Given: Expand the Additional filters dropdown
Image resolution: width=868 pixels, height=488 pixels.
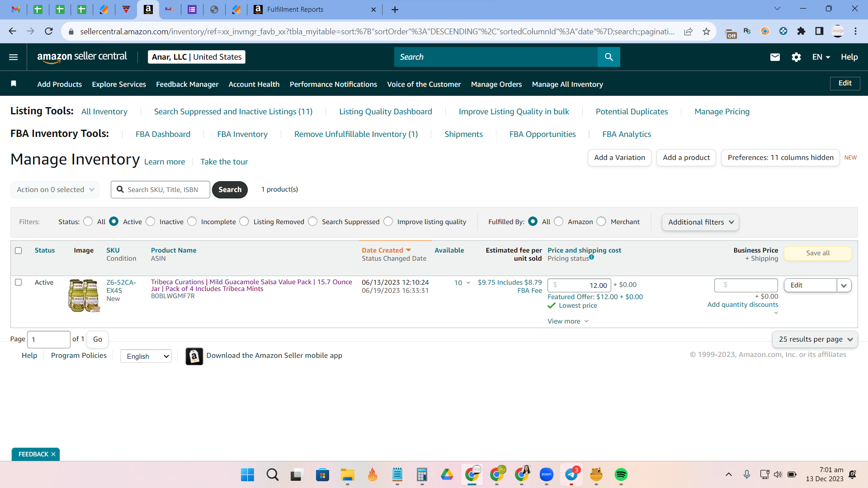Looking at the screenshot, I should coord(700,222).
